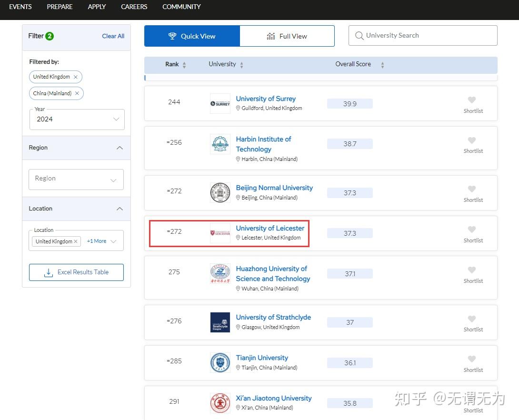Shortlist University of Strathclyde heart
Image resolution: width=519 pixels, height=420 pixels.
tap(472, 319)
